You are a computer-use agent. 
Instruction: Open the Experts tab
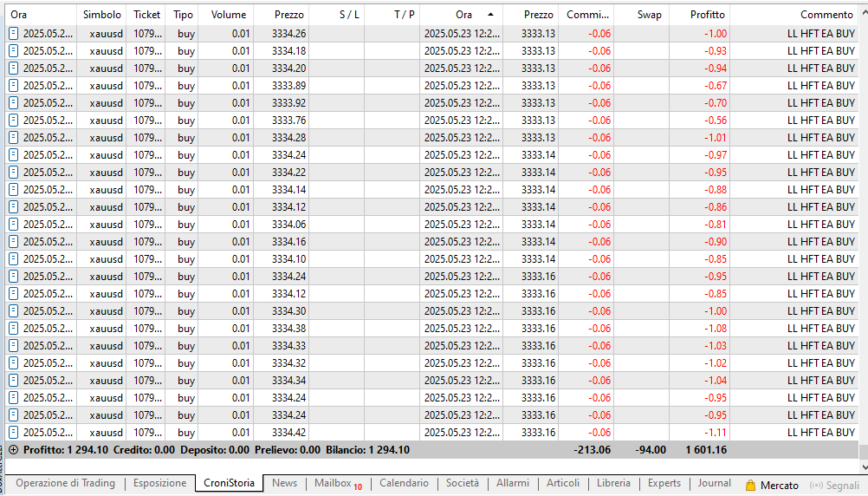coord(664,483)
